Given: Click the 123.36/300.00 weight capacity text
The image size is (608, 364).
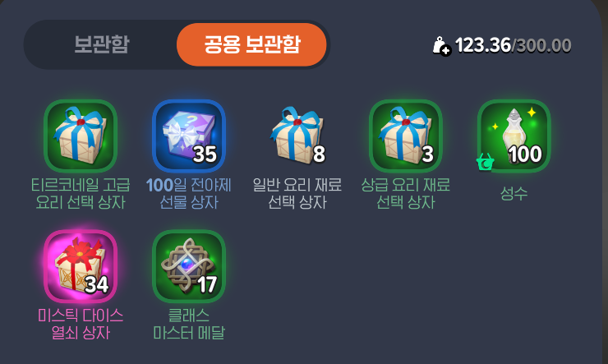Looking at the screenshot, I should pyautogui.click(x=513, y=45).
